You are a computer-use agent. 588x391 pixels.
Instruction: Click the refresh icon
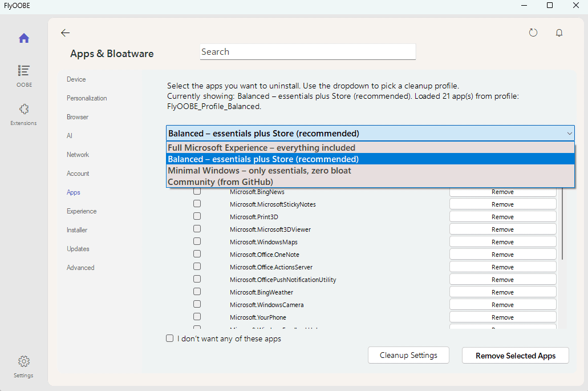point(533,33)
